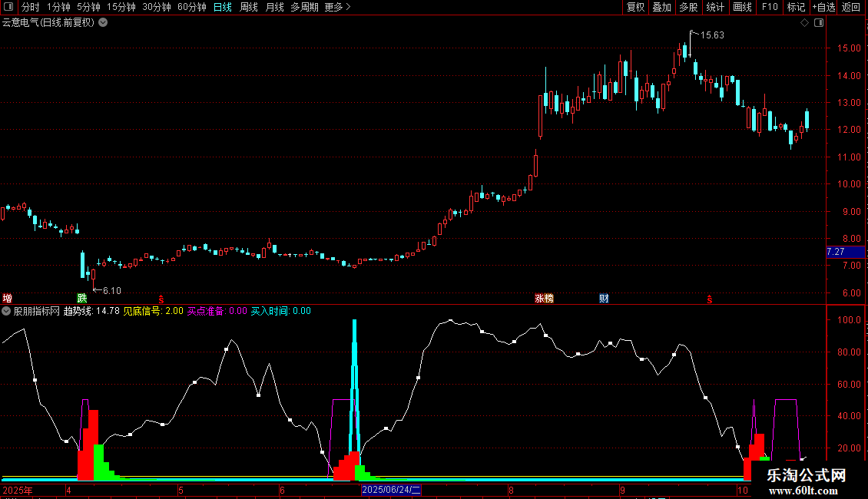The height and width of the screenshot is (499, 868).
Task: Click 见底信号: 2.00 label
Action: point(153,312)
